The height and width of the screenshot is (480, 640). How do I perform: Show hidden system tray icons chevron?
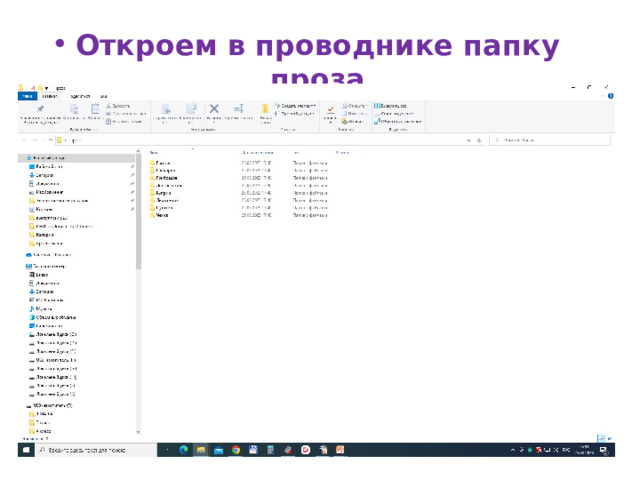point(513,450)
